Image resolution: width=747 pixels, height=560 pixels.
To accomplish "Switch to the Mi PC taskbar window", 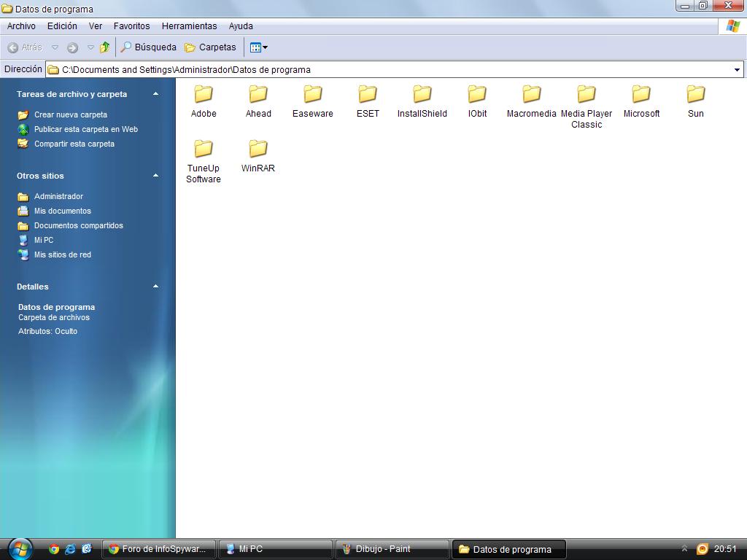I will [275, 549].
